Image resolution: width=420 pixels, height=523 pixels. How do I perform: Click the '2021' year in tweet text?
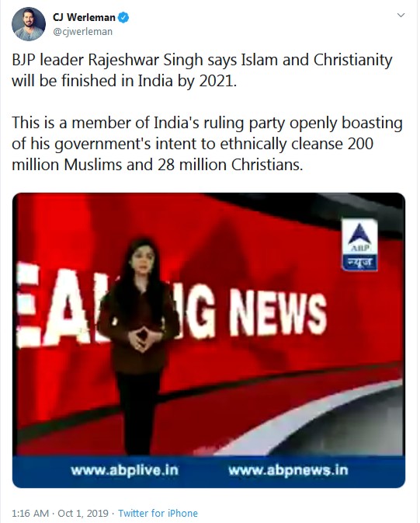tap(218, 81)
